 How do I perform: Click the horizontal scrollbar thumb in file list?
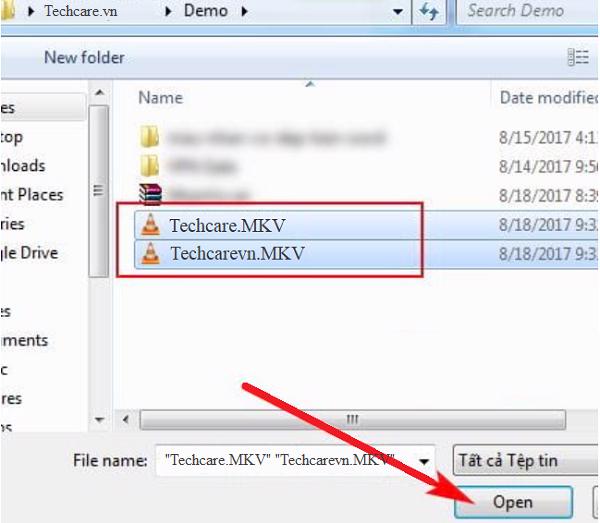tap(352, 420)
